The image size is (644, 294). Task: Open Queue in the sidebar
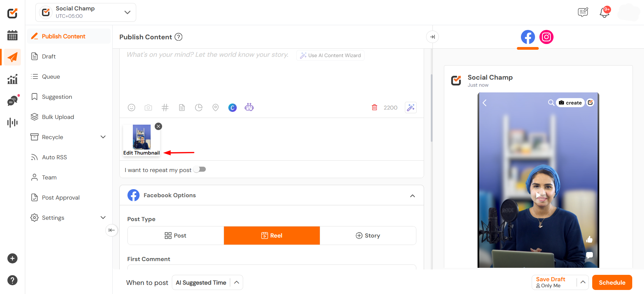point(69,77)
